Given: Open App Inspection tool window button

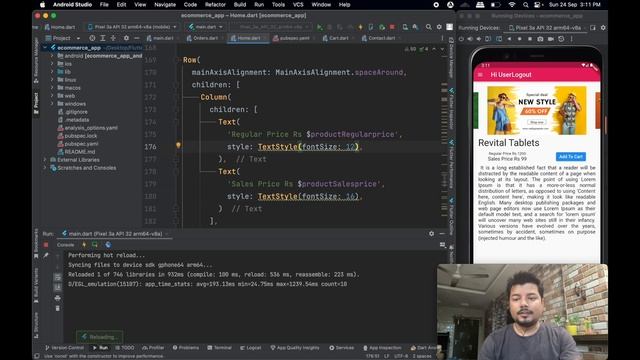Looking at the screenshot, I should coord(381,348).
